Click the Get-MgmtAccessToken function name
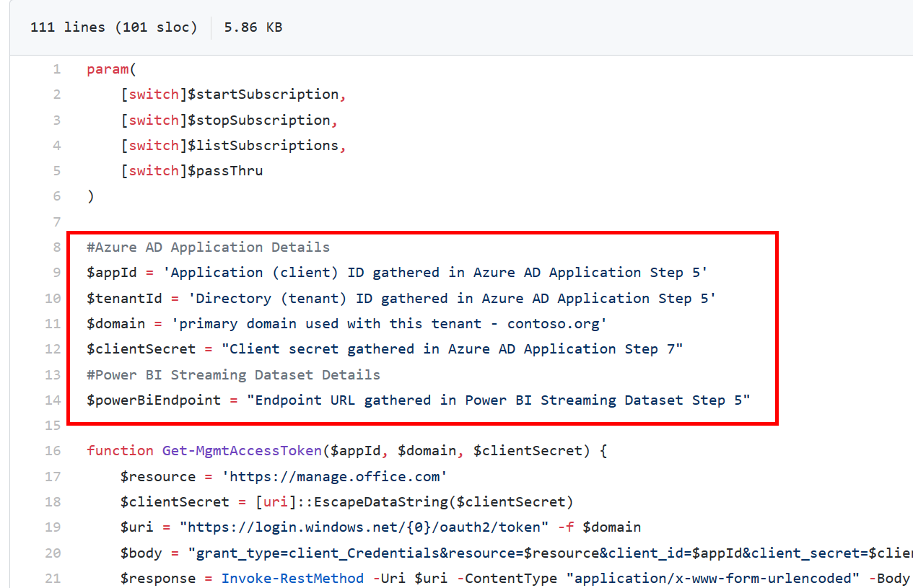 click(x=241, y=450)
